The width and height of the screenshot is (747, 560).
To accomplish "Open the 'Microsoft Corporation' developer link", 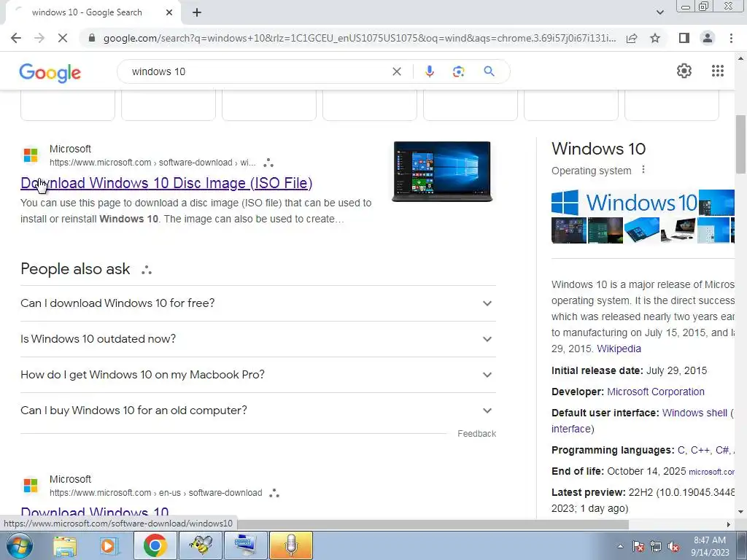I will [x=656, y=392].
